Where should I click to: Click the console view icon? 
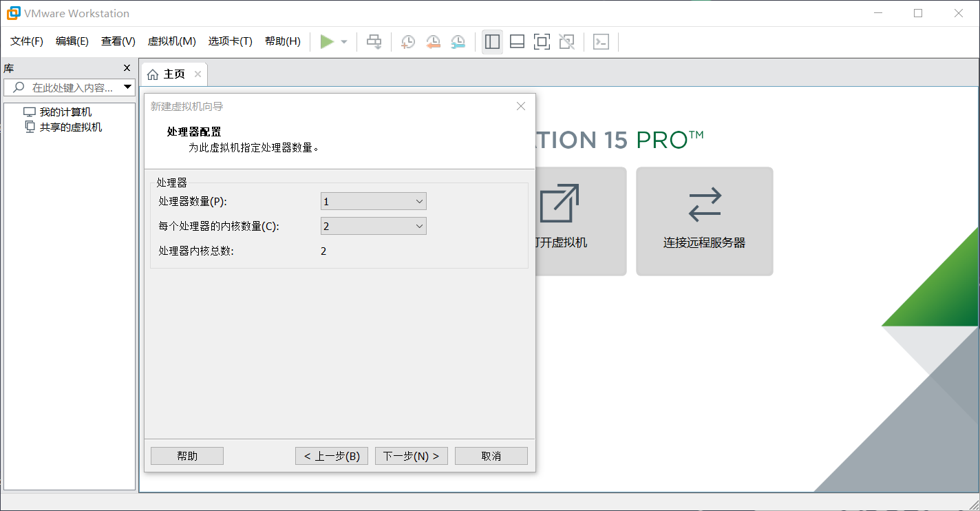tap(601, 42)
